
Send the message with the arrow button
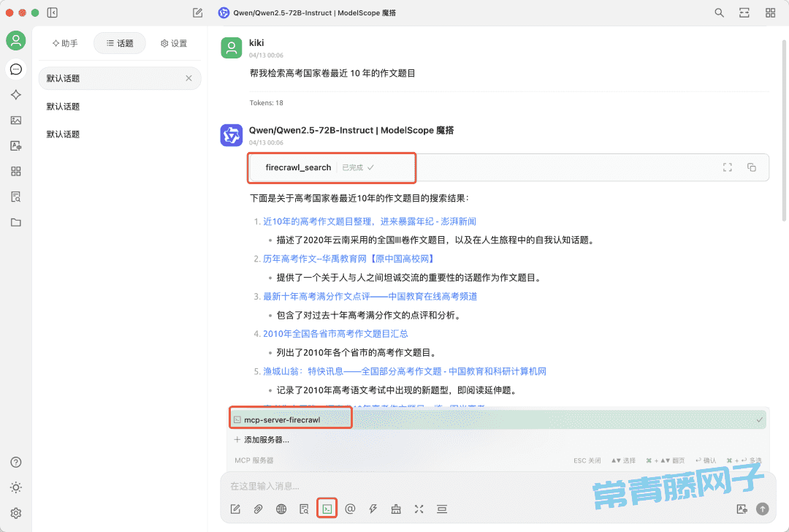pyautogui.click(x=763, y=509)
